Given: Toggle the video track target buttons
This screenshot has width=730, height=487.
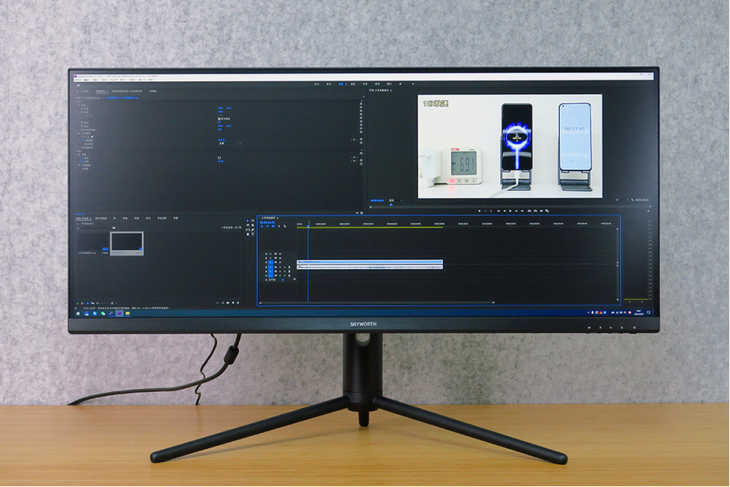Looking at the screenshot, I should point(270,261).
